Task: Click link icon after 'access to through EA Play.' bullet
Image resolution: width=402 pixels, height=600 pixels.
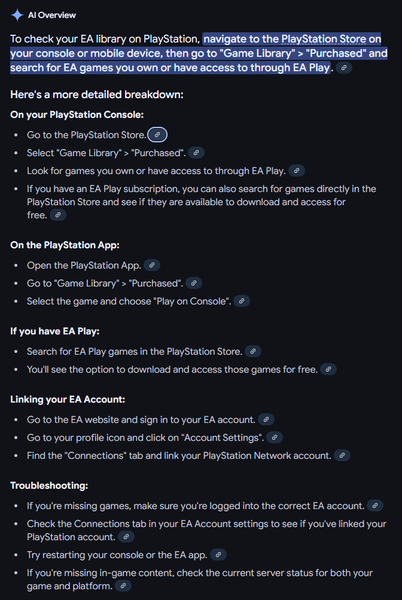Action: click(x=296, y=171)
